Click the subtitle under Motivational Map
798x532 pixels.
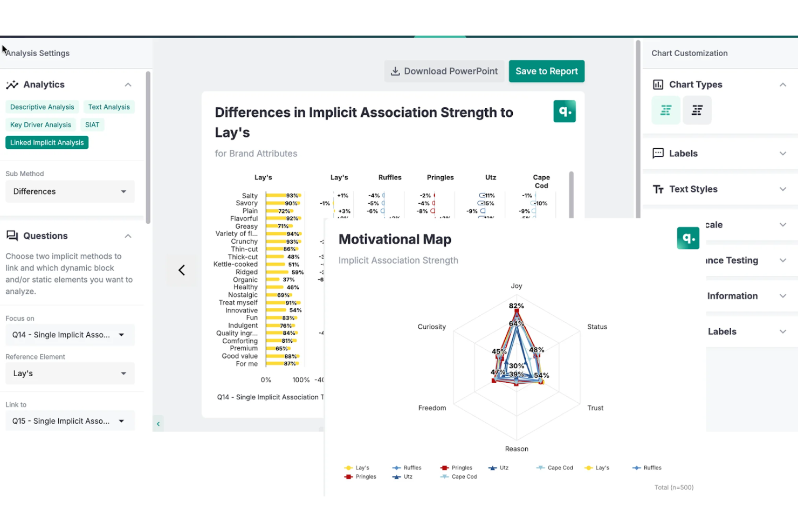[x=398, y=260]
